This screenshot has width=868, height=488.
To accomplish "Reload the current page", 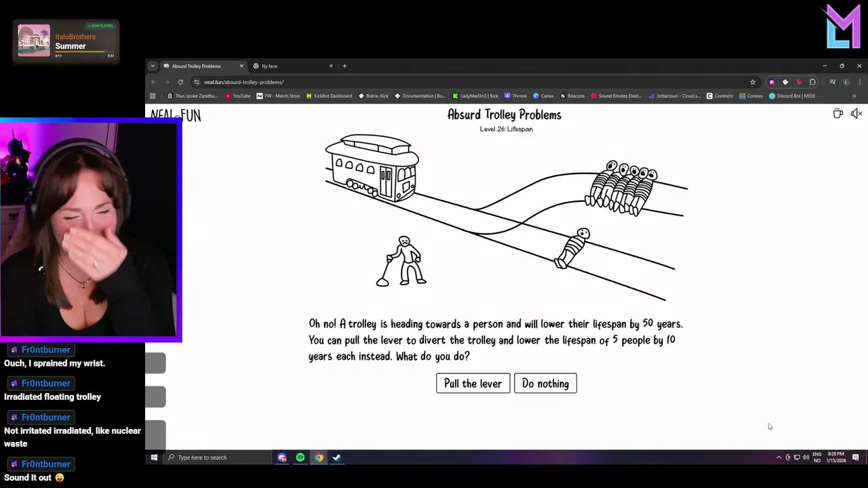I will coord(180,82).
